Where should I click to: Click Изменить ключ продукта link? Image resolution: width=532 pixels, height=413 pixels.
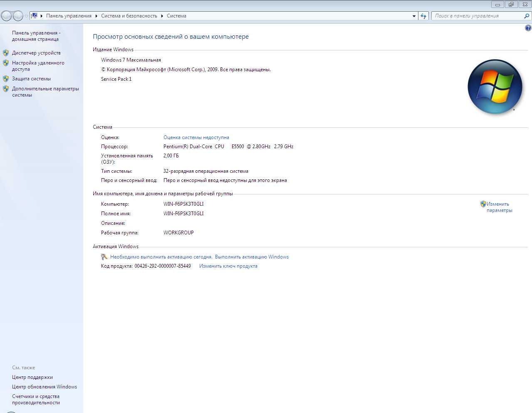tap(228, 266)
